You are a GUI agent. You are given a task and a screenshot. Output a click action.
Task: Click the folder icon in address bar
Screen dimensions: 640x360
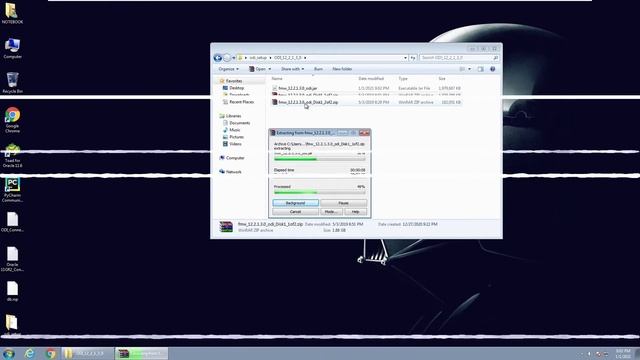tap(240, 58)
